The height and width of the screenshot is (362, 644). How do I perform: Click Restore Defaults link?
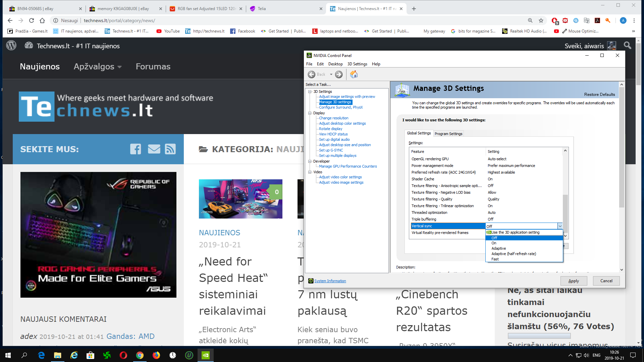(599, 95)
